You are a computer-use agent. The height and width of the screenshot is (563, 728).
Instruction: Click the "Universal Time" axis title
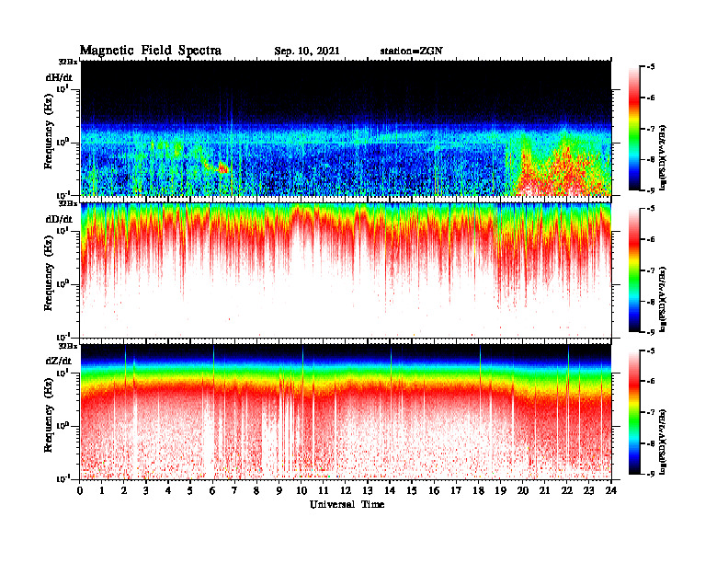coord(347,504)
